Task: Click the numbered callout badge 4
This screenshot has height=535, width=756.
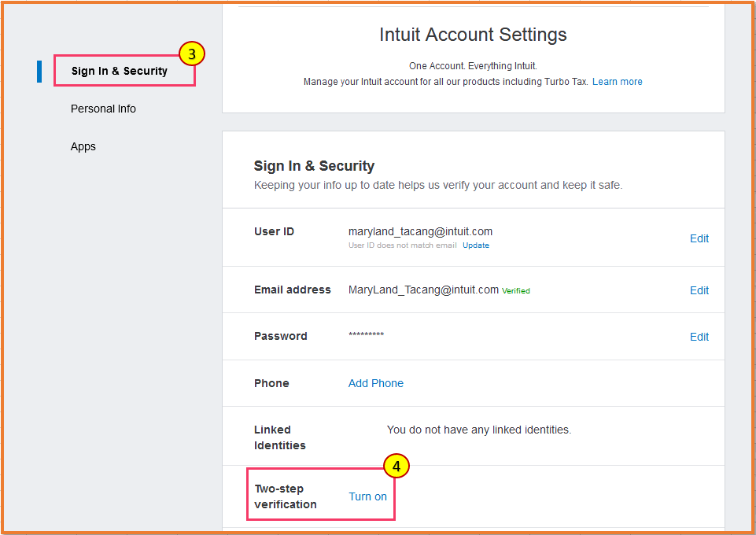Action: pyautogui.click(x=396, y=466)
